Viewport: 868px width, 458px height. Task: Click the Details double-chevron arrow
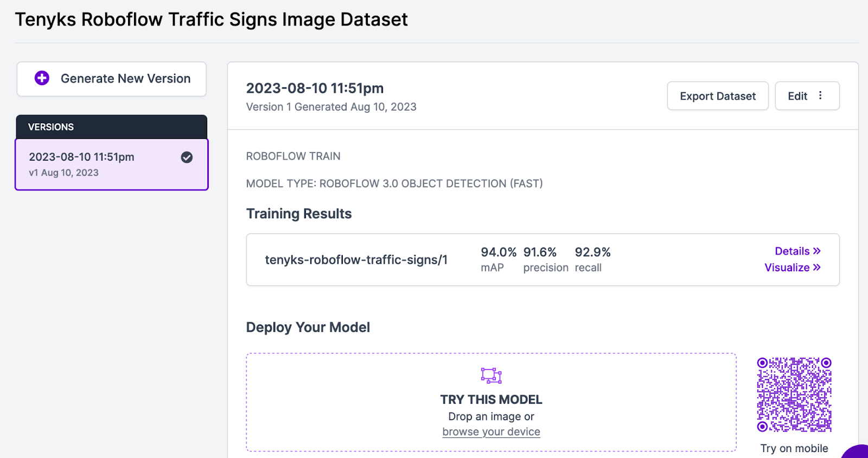[x=816, y=251]
